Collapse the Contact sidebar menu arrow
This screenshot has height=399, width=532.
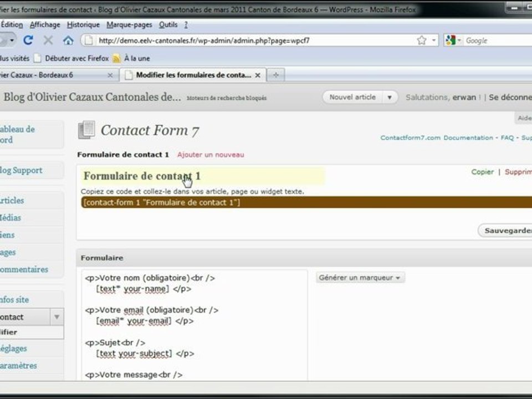click(57, 317)
